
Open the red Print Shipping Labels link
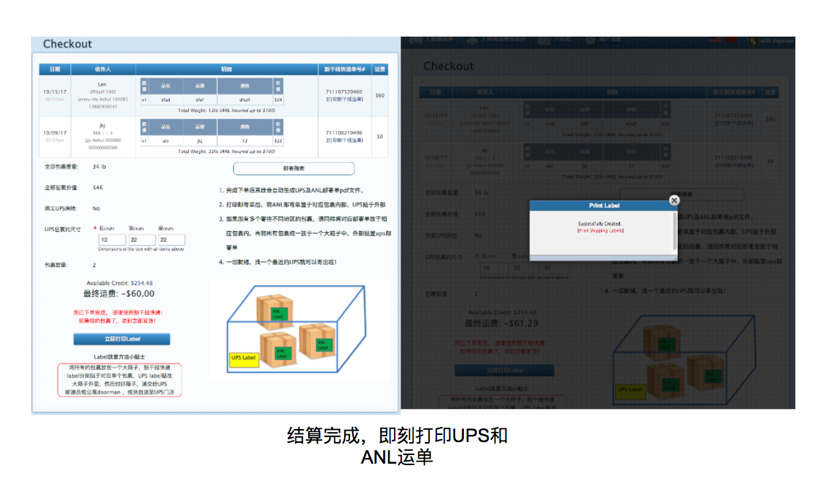[x=600, y=231]
